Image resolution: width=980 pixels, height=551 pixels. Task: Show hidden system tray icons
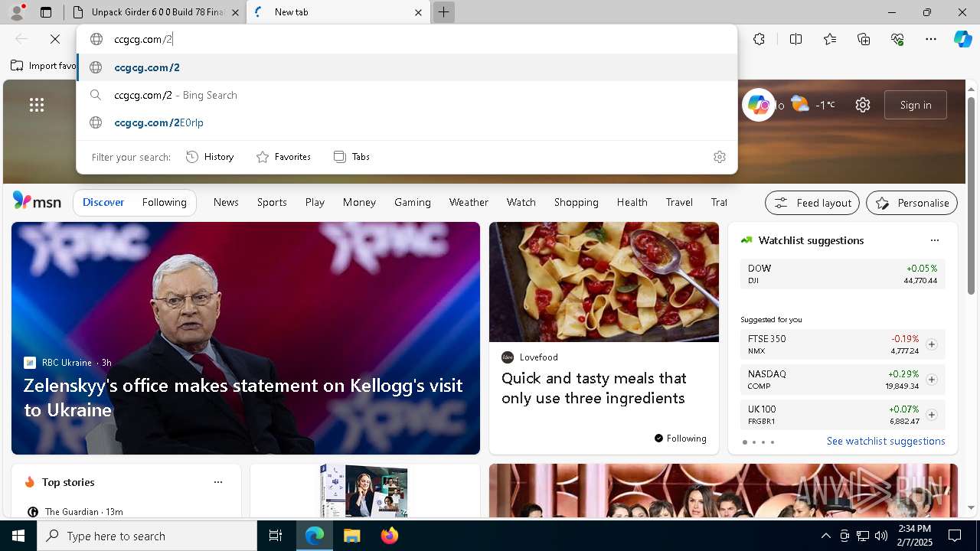(825, 536)
